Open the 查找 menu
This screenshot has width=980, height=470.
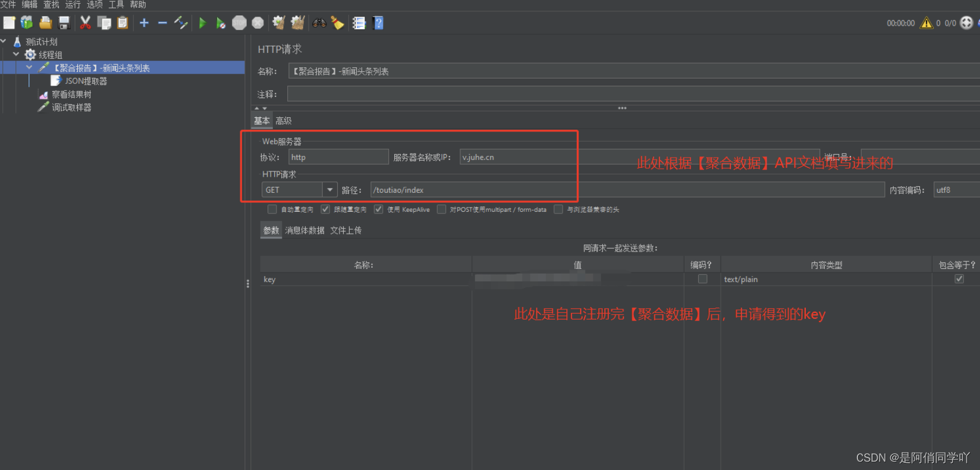pyautogui.click(x=51, y=5)
